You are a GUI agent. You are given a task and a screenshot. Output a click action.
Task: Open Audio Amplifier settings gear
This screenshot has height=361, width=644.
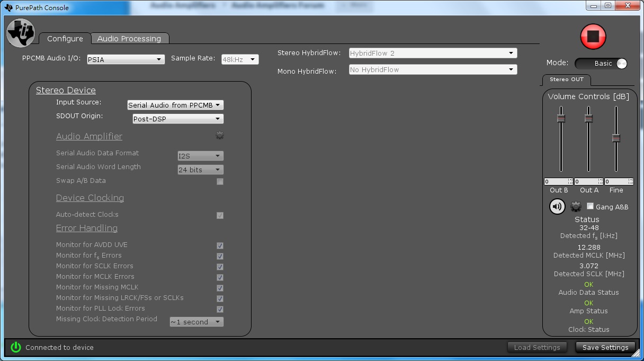(x=220, y=136)
